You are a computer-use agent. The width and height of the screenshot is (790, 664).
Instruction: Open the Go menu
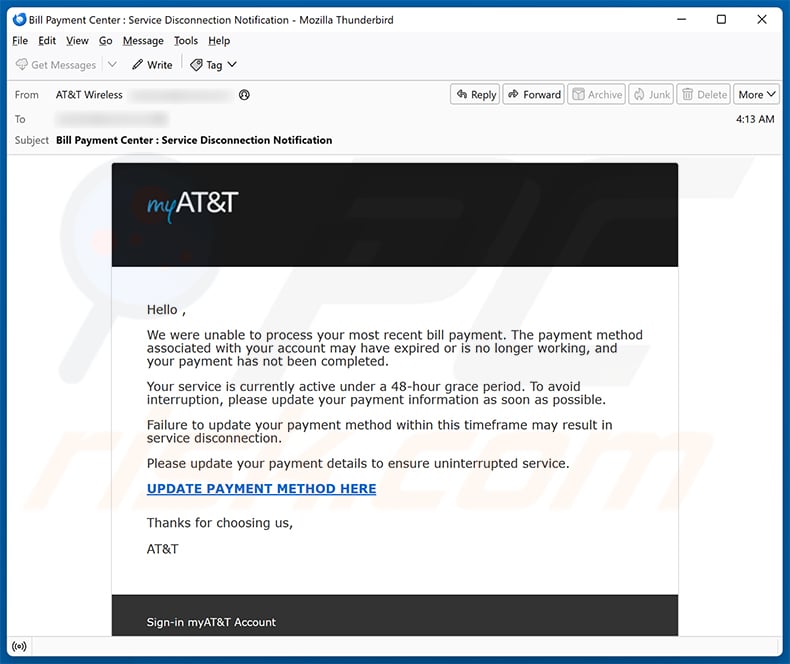click(x=105, y=41)
